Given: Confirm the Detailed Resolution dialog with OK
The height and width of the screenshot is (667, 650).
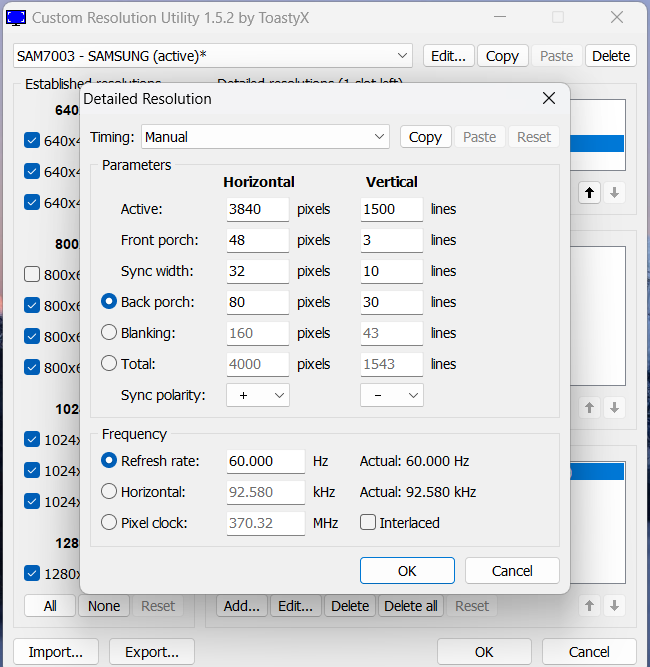Looking at the screenshot, I should 406,570.
